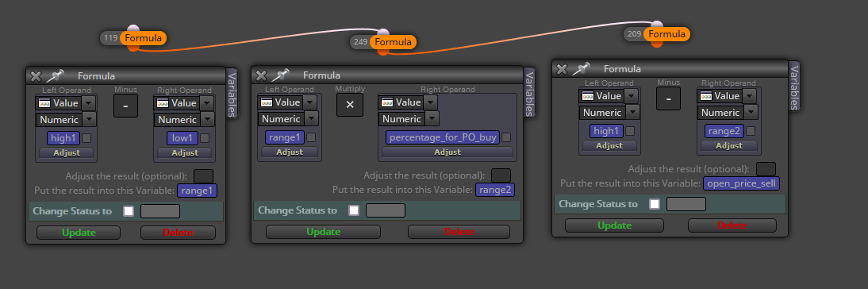The image size is (868, 289).
Task: Close the range2 Formula panel
Action: pyautogui.click(x=261, y=75)
